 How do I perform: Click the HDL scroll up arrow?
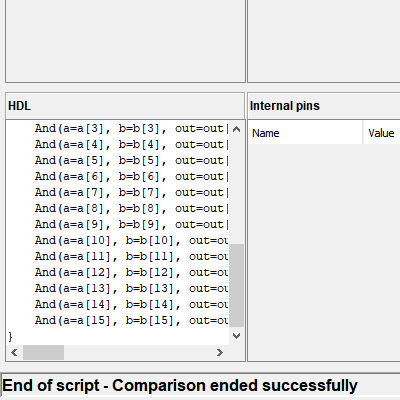(236, 129)
